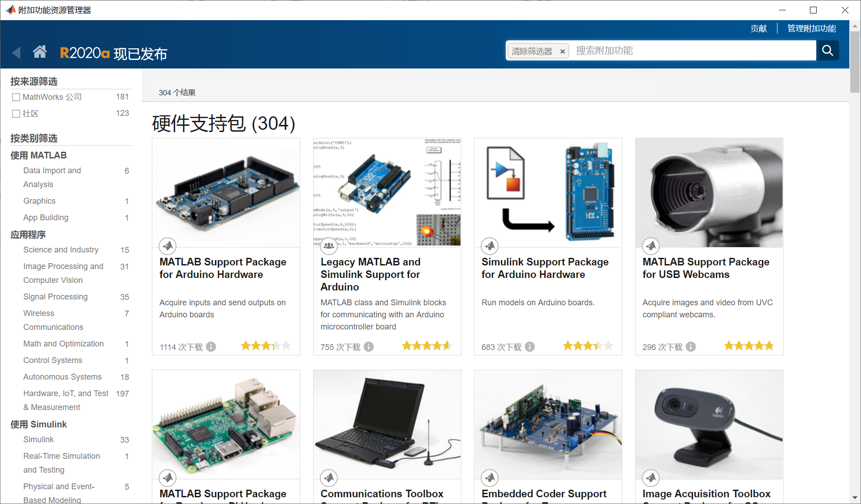Filter by Math and Optimization
The width and height of the screenshot is (861, 504).
coord(64,344)
